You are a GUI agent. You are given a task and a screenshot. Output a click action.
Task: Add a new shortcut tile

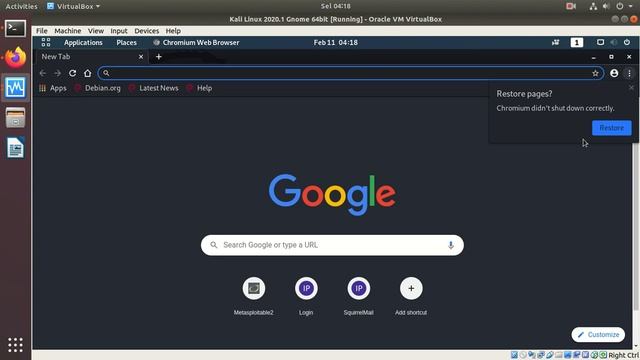pyautogui.click(x=411, y=296)
